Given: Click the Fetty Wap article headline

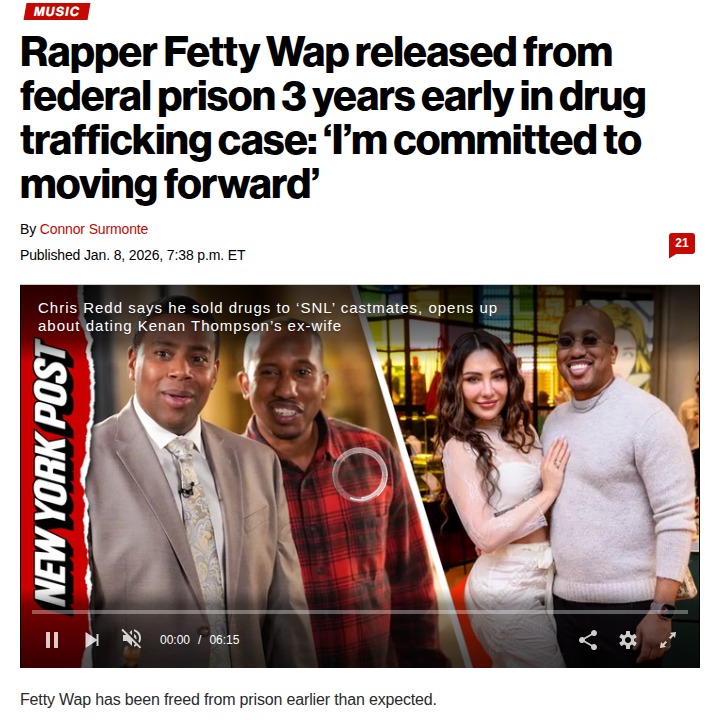Looking at the screenshot, I should point(333,118).
